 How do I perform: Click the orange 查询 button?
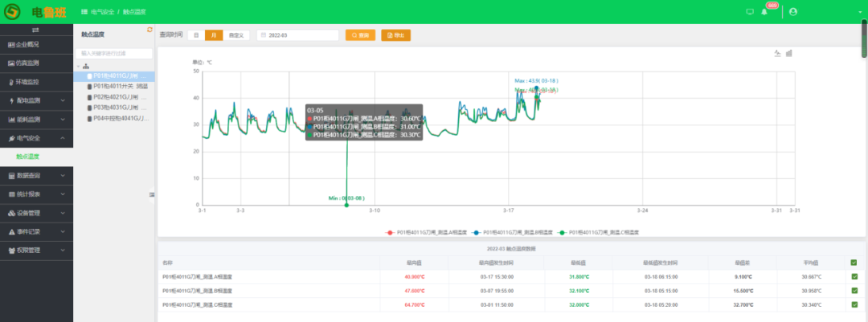pos(361,35)
